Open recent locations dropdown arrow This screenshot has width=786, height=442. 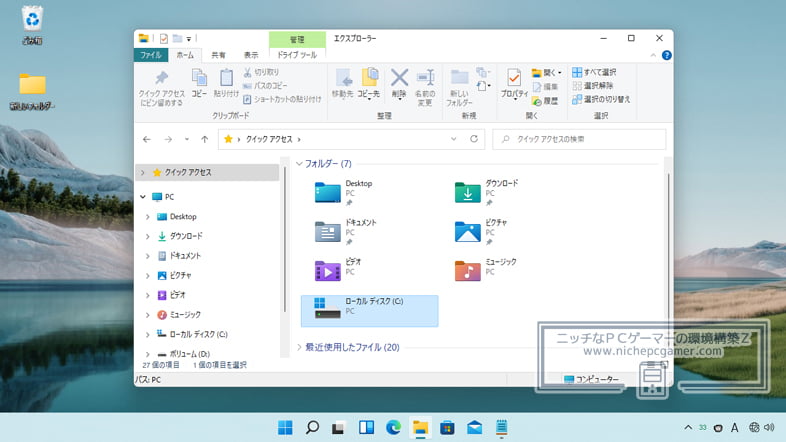pyautogui.click(x=186, y=139)
